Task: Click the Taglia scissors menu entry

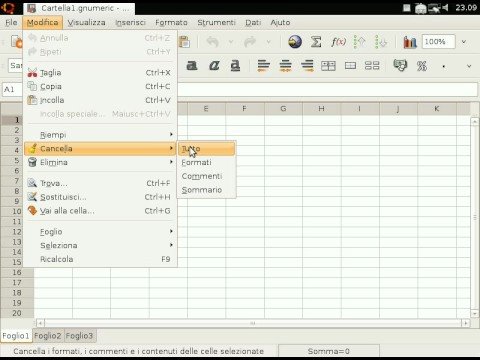Action: [100, 73]
